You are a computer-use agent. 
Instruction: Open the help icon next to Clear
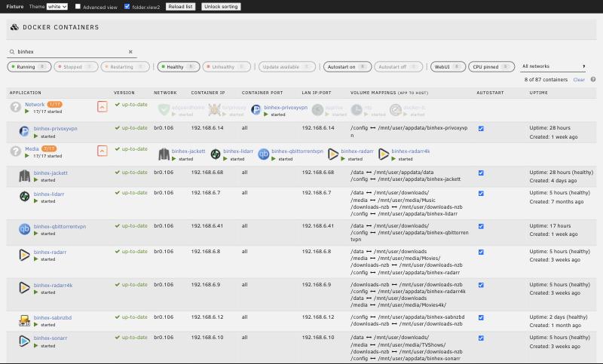593,80
